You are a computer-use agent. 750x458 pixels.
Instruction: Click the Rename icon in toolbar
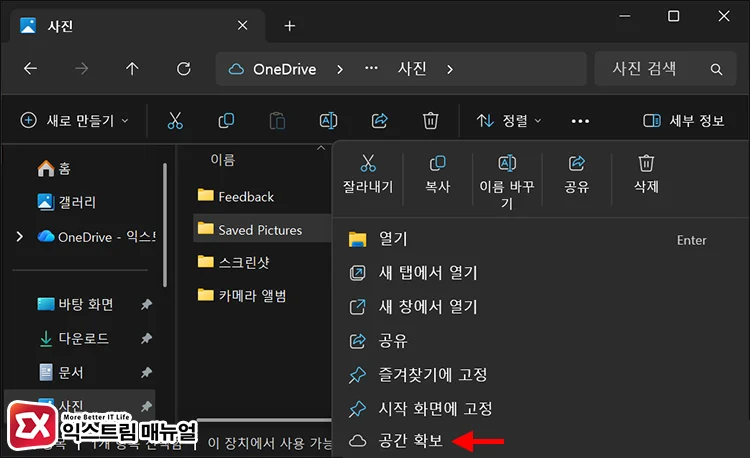329,120
